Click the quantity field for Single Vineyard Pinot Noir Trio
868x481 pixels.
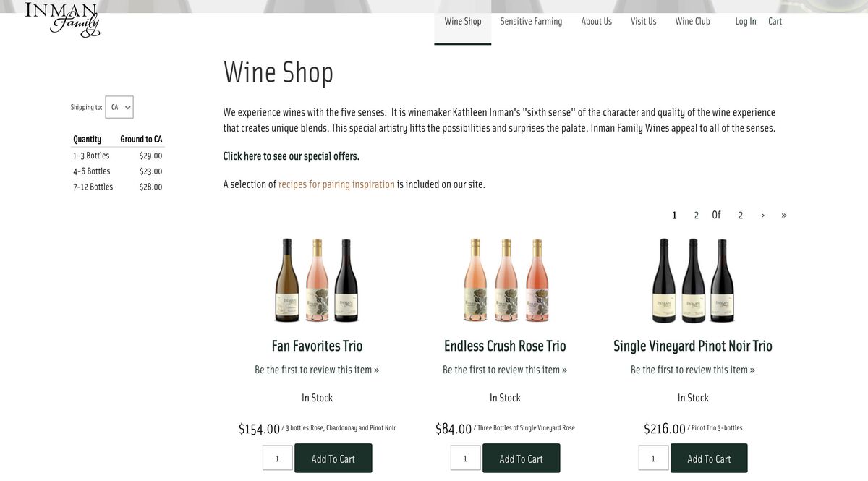(653, 458)
